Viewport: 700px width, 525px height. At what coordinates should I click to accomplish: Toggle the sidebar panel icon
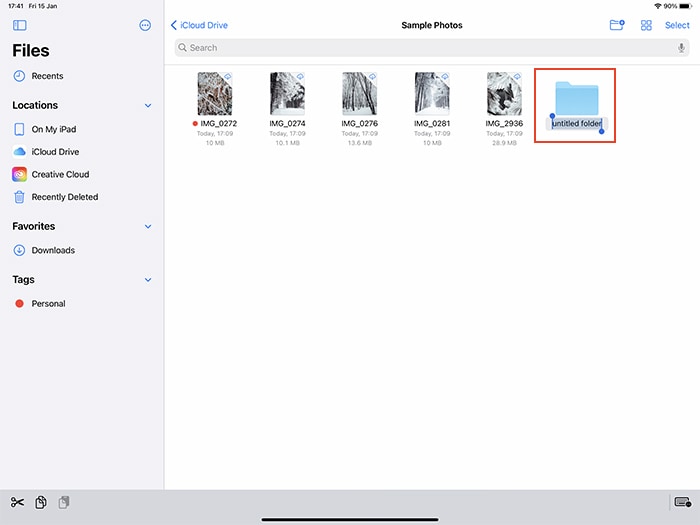coord(20,25)
